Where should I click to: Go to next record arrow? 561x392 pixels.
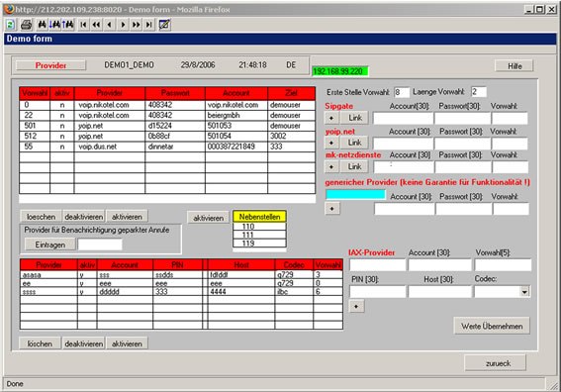[123, 25]
